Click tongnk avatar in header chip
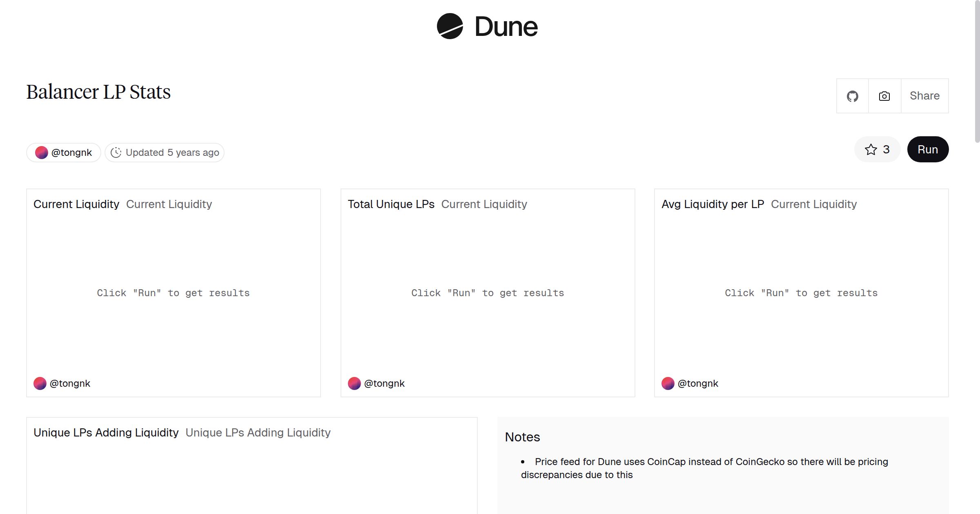This screenshot has width=980, height=514. (42, 153)
